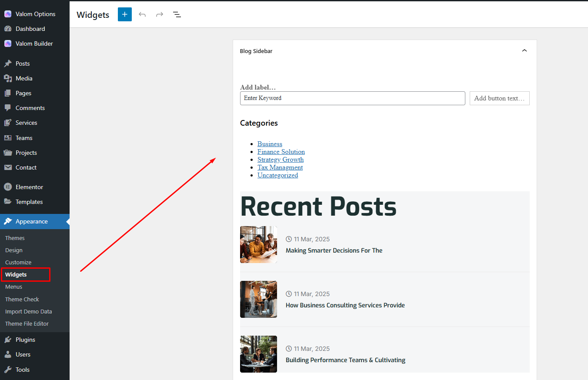Click the blue add block plus button

coord(124,14)
